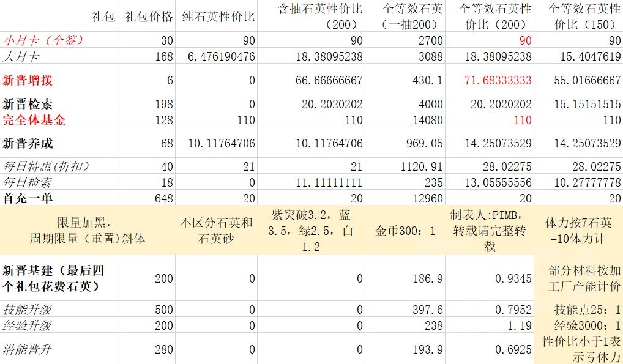The image size is (623, 364).
Task: Select cell 969.05 in 新晋养成 row
Action: (x=405, y=143)
